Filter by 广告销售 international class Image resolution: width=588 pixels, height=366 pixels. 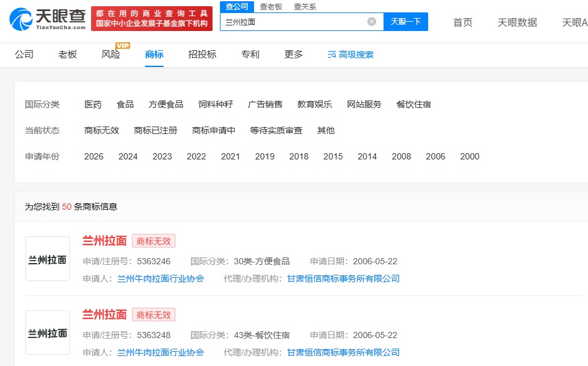265,104
